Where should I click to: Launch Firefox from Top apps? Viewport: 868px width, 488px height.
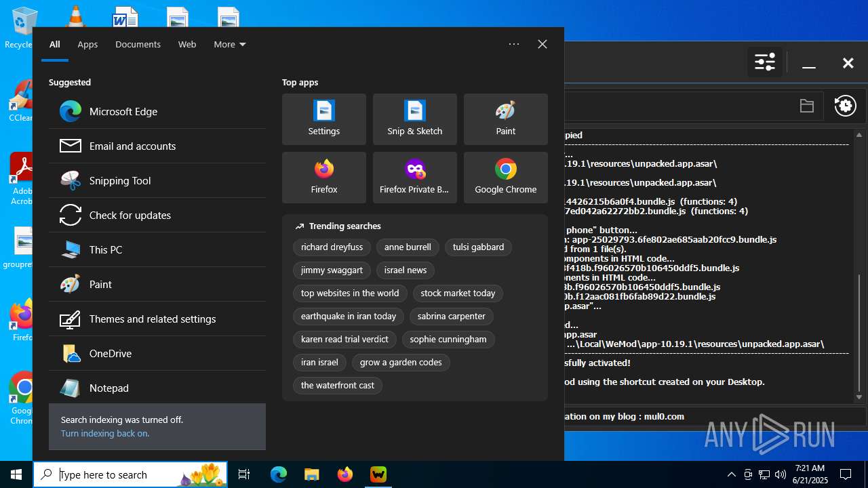(x=324, y=178)
